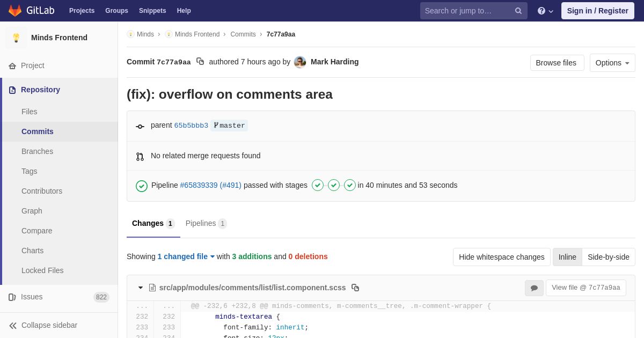Switch to the Pipelines tab

tap(206, 223)
